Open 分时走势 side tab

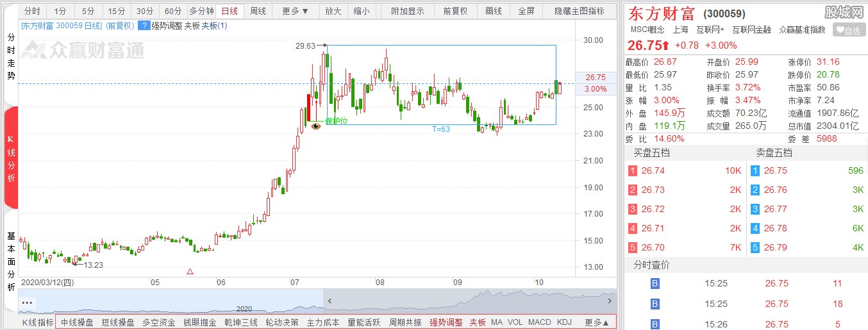tap(11, 57)
